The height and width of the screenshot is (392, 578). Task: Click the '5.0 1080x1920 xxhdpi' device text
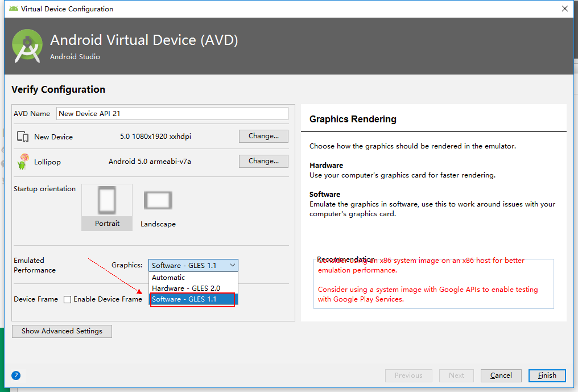155,137
